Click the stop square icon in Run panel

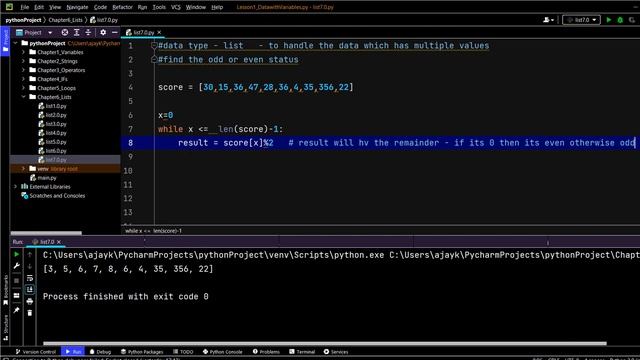click(16, 281)
